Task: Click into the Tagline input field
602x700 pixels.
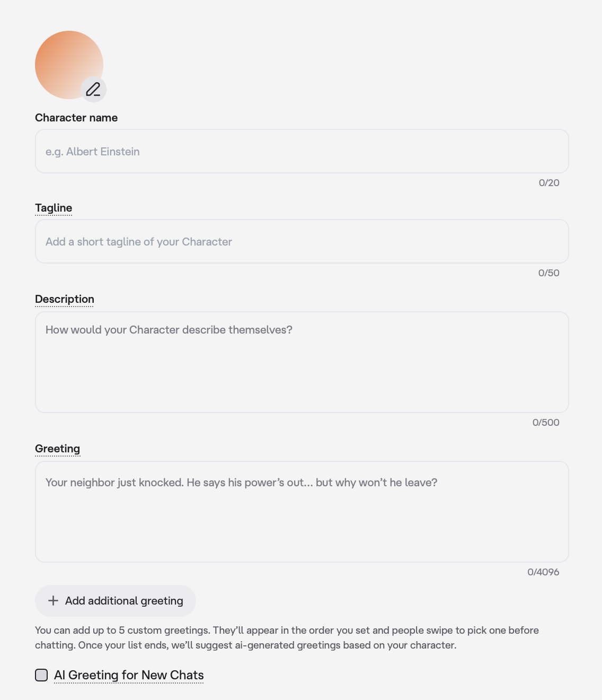Action: click(302, 242)
